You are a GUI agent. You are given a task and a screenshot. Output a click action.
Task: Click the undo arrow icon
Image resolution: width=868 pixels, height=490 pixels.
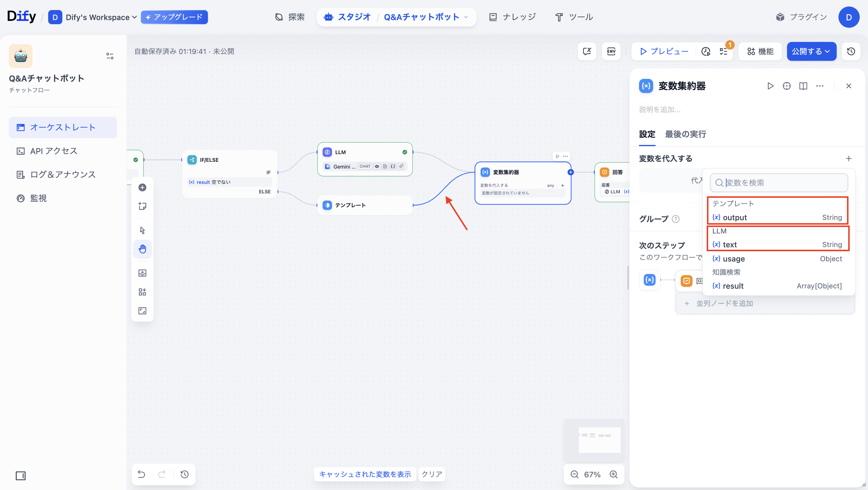coord(142,474)
